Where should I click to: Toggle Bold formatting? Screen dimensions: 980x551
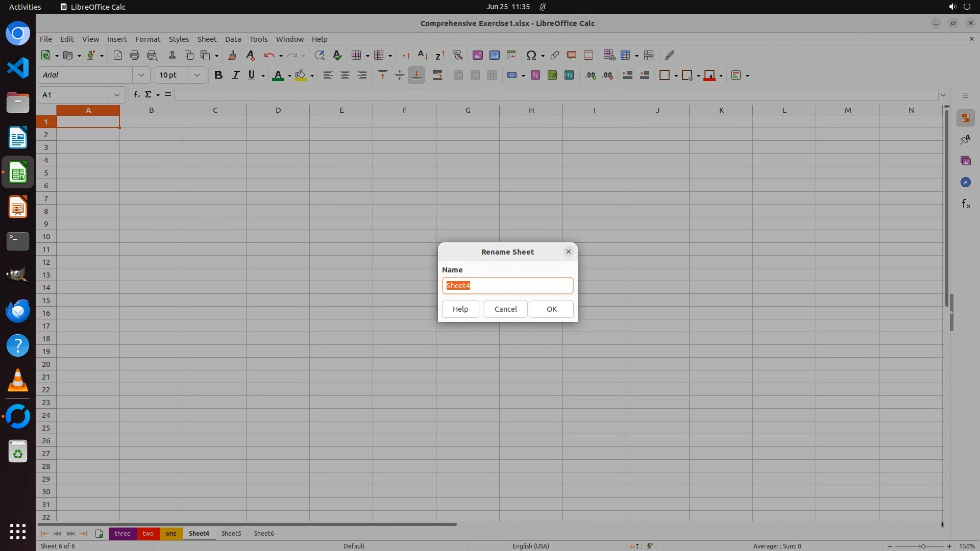(218, 75)
